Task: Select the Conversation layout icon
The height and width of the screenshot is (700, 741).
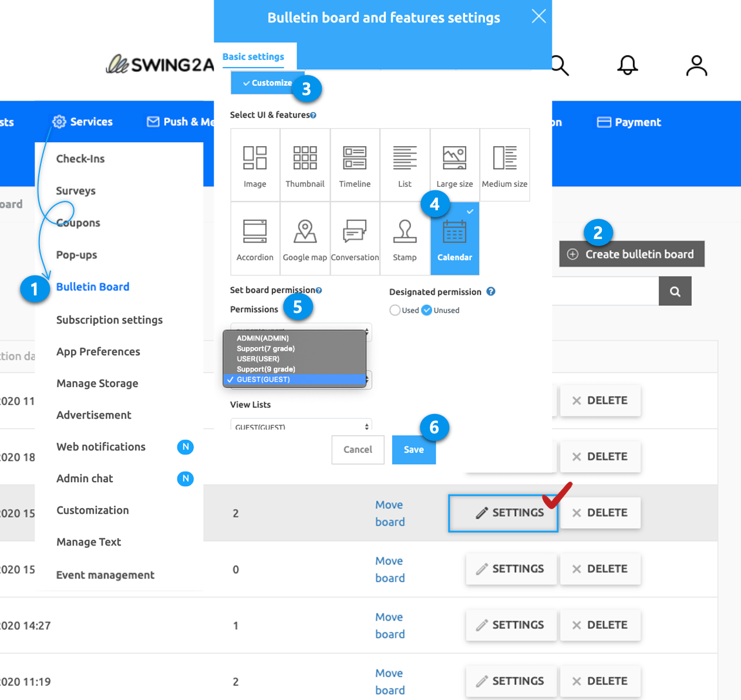Action: click(355, 238)
